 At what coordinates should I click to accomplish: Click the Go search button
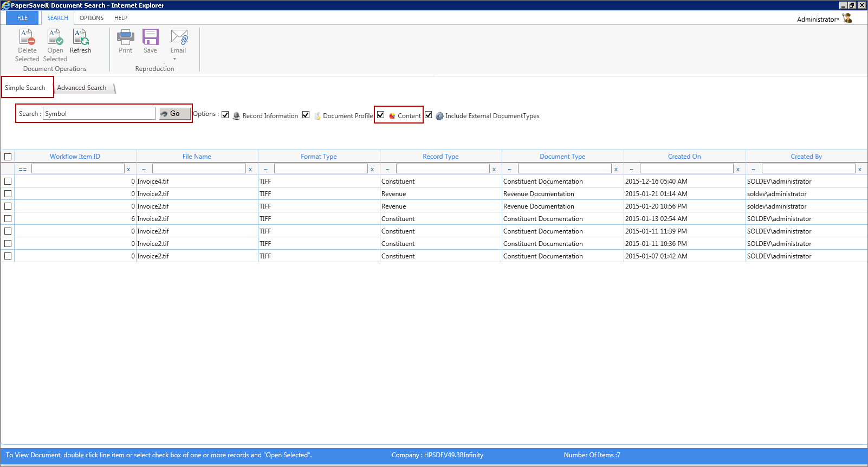click(x=174, y=114)
